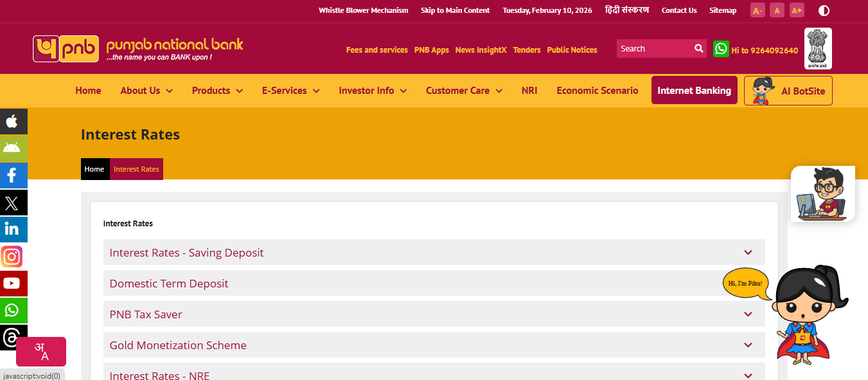This screenshot has width=868, height=380.
Task: Select NRI in the navigation menu
Action: (x=529, y=91)
